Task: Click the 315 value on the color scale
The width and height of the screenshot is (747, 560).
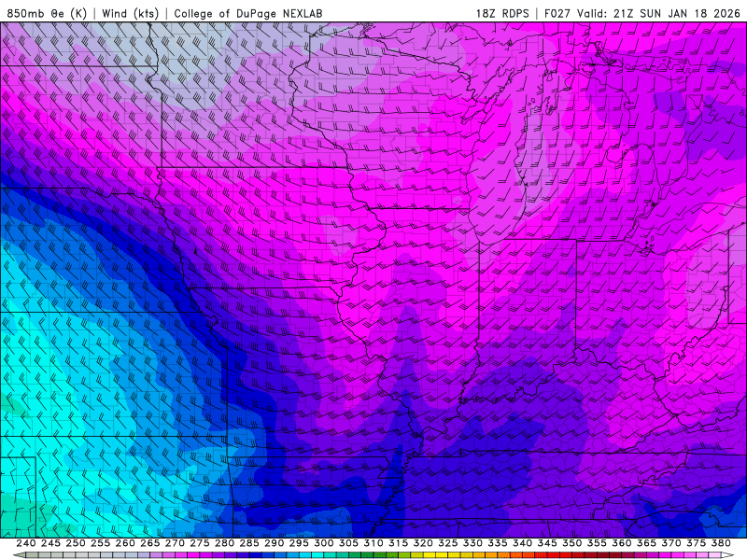Action: pyautogui.click(x=398, y=543)
